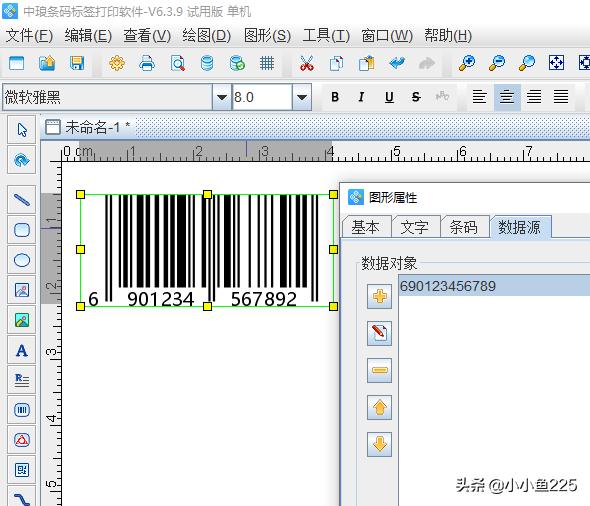Viewport: 590px width, 506px height.
Task: Switch to the 条码 tab
Action: (x=464, y=227)
